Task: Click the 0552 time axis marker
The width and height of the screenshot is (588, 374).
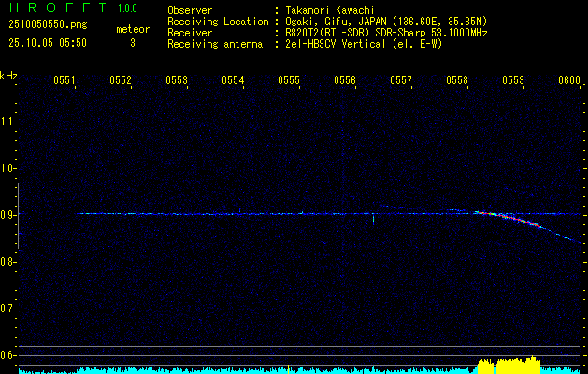Action: [121, 80]
